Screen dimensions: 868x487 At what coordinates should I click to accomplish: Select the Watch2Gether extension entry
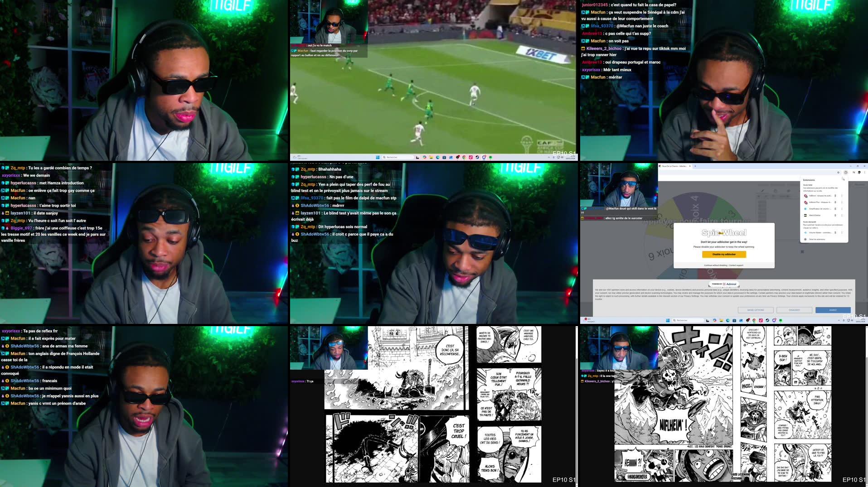tap(815, 215)
